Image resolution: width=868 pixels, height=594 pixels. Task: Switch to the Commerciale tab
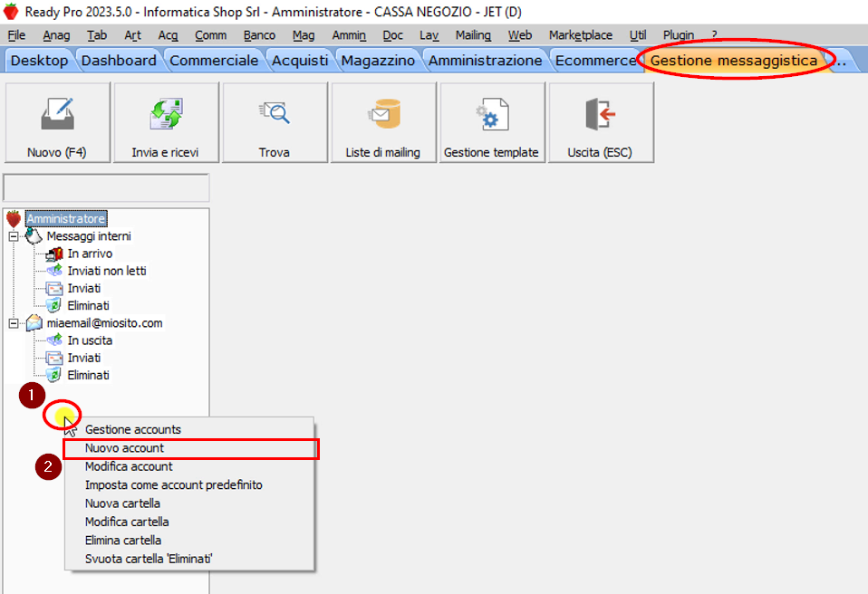tap(214, 61)
